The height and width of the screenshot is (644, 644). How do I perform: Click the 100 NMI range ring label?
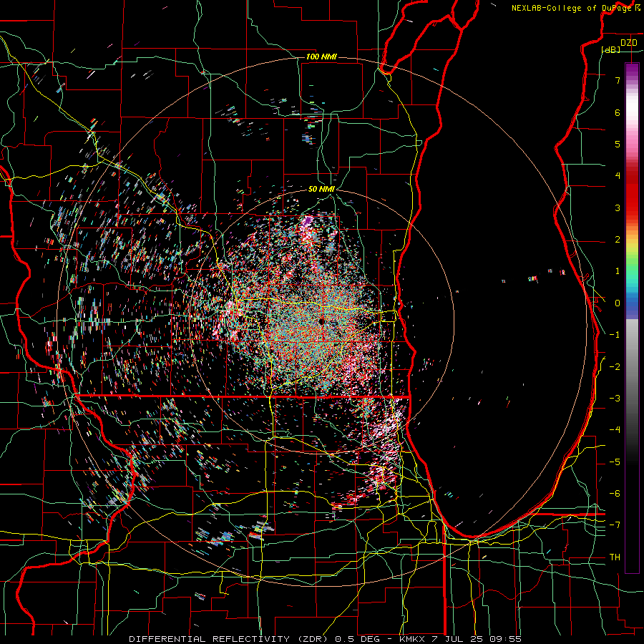pos(321,57)
